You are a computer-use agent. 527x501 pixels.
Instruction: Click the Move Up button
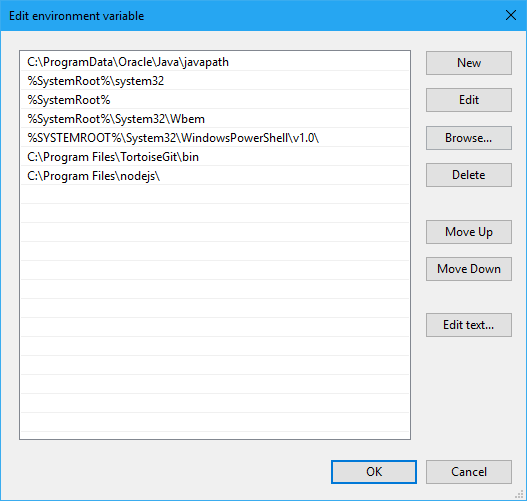pyautogui.click(x=469, y=232)
